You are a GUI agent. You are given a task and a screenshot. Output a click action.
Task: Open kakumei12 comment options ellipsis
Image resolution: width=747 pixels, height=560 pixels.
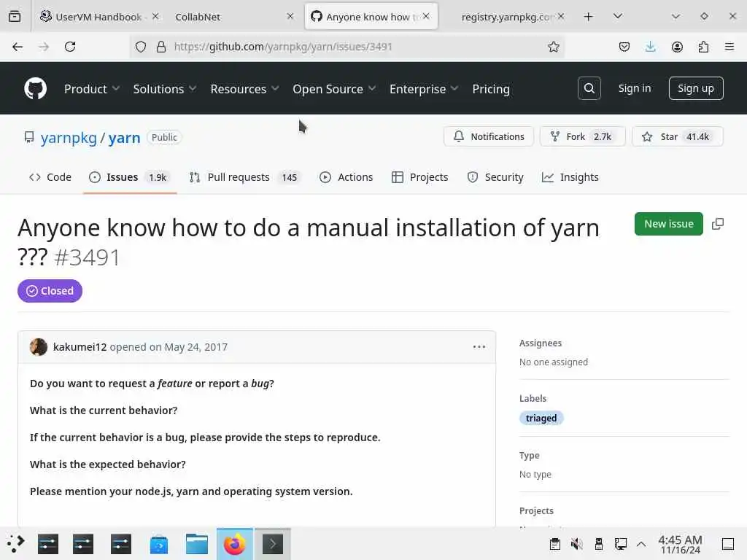(x=479, y=346)
